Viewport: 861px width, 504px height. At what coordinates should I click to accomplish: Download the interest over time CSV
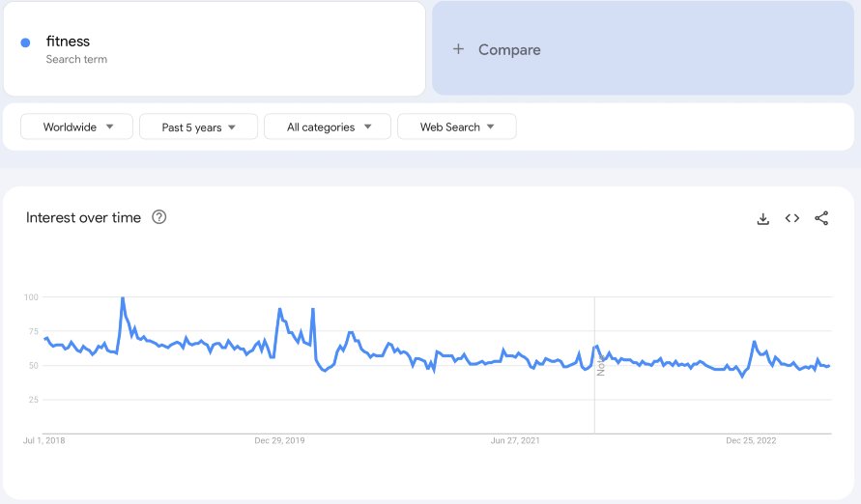click(762, 219)
